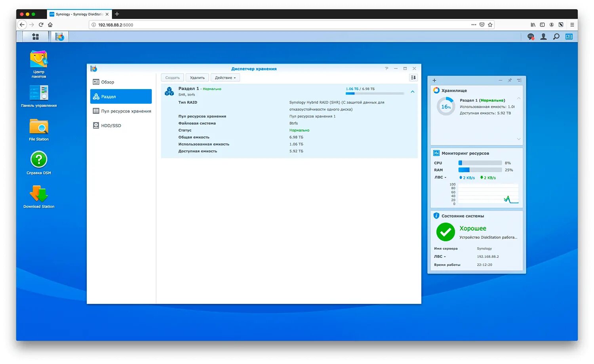Image resolution: width=594 pixels, height=364 pixels.
Task: Select the Synology DiskStation browser tab
Action: coord(79,14)
